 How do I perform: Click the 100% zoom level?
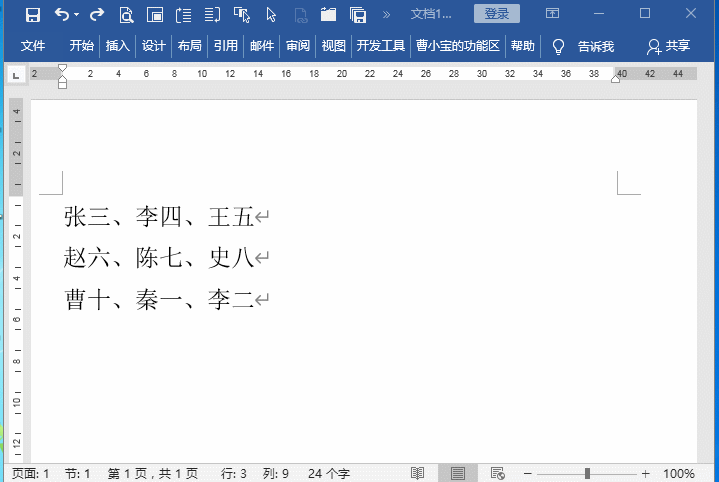(679, 473)
